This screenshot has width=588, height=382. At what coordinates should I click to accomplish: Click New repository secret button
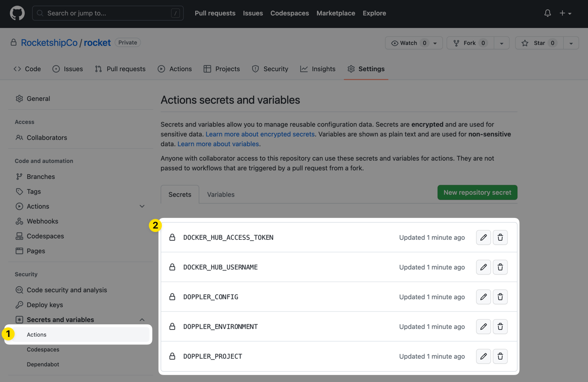477,192
